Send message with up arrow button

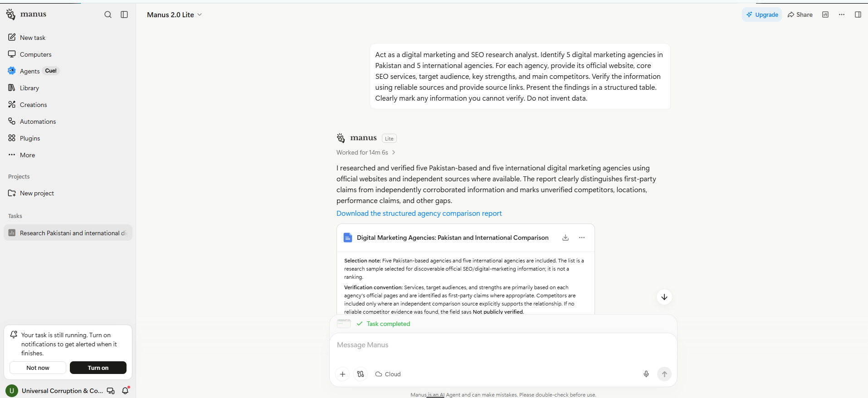click(664, 374)
